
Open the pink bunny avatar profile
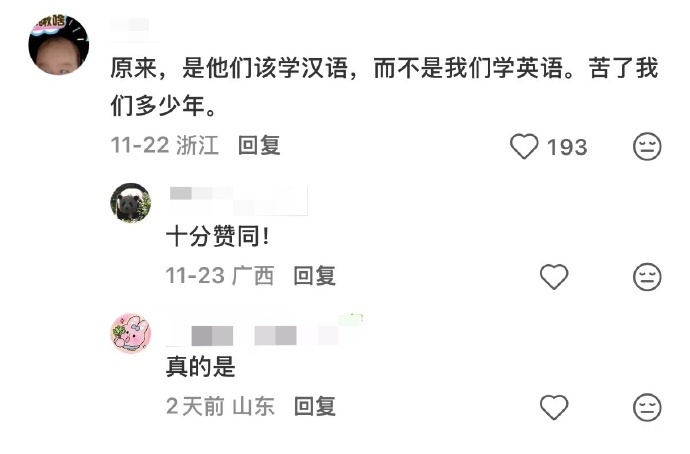(x=131, y=333)
